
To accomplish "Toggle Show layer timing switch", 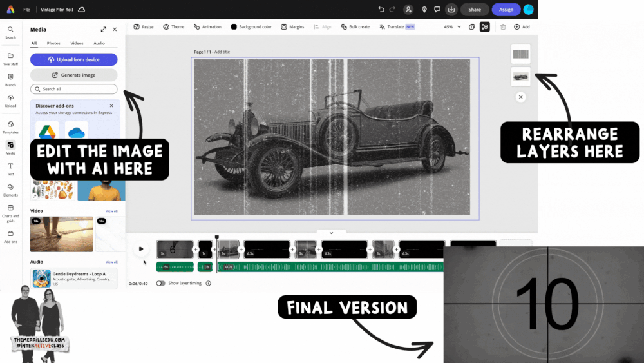I will [x=160, y=283].
